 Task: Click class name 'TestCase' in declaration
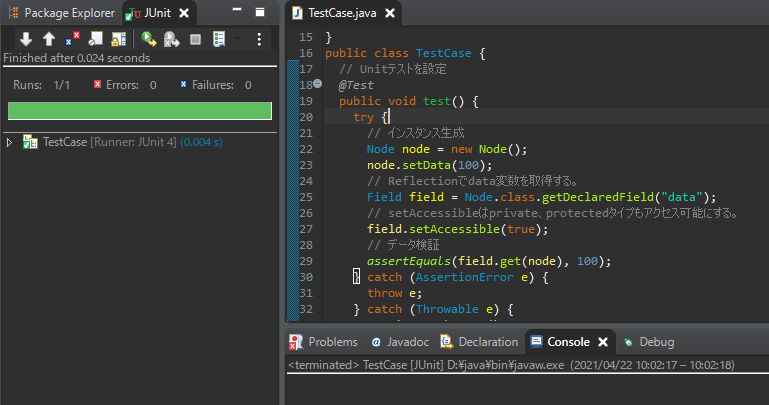tap(444, 53)
